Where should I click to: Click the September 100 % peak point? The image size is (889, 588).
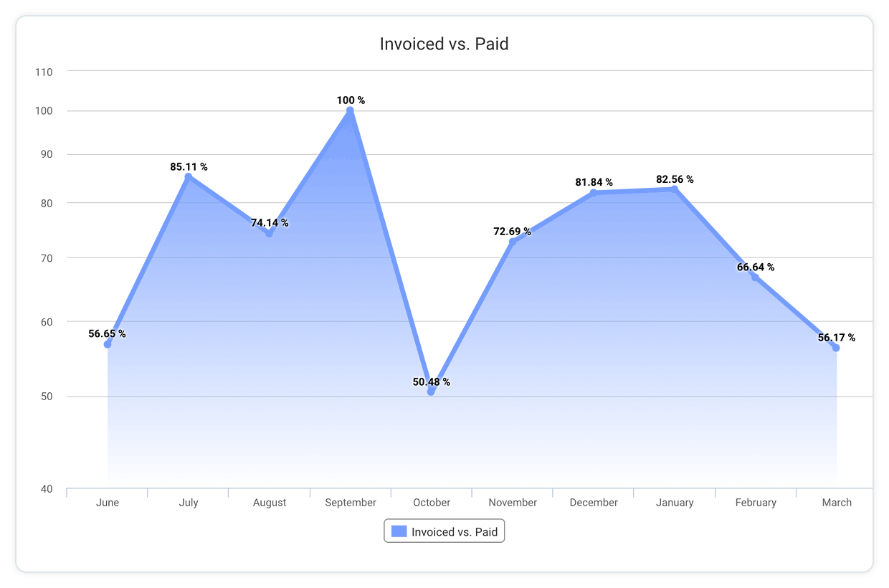(351, 110)
